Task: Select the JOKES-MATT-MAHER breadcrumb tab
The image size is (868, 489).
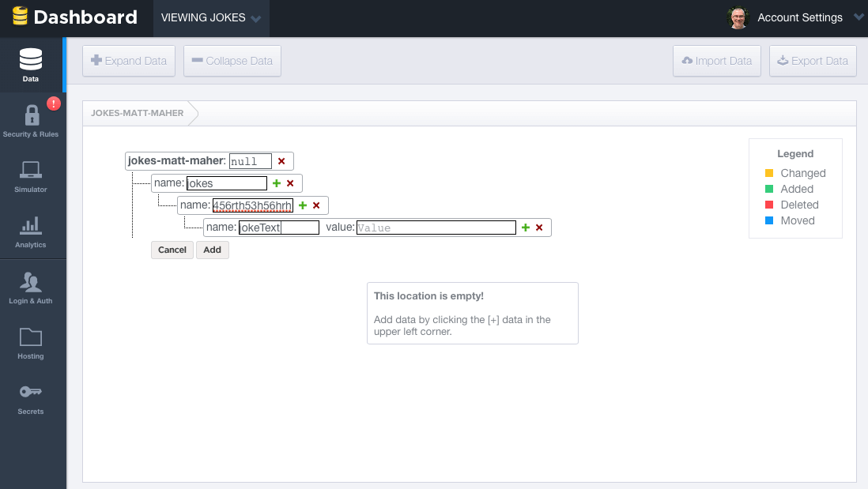Action: tap(138, 113)
